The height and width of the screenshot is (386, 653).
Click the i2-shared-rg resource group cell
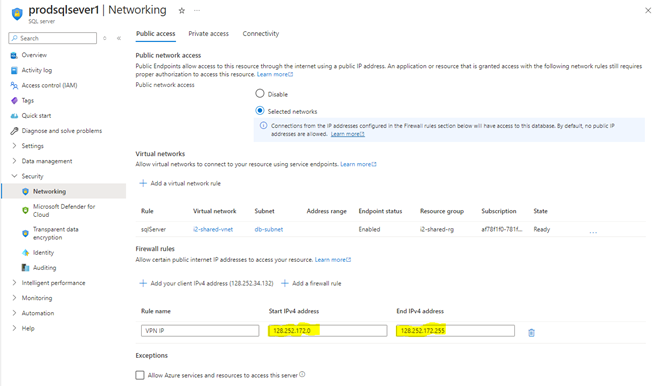tap(437, 229)
